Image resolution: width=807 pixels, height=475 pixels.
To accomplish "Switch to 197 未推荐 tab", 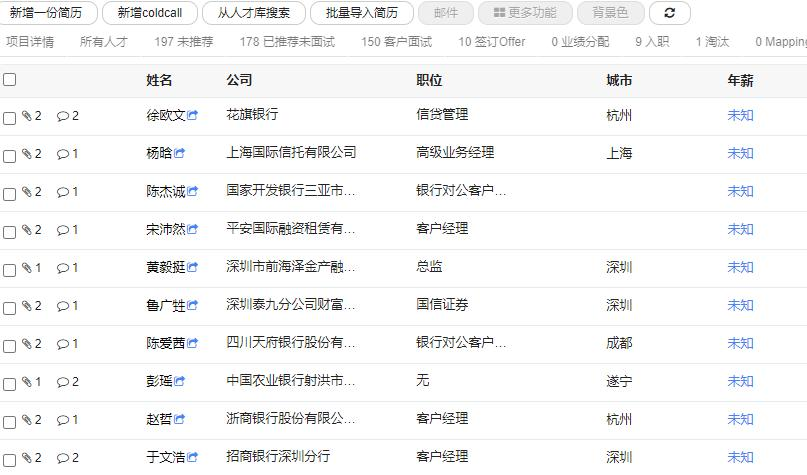I will 183,42.
